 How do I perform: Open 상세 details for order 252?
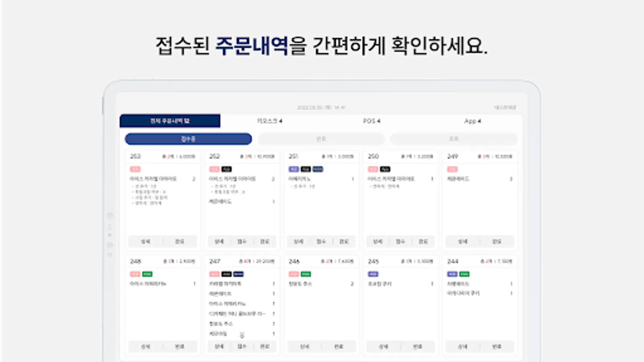point(219,241)
